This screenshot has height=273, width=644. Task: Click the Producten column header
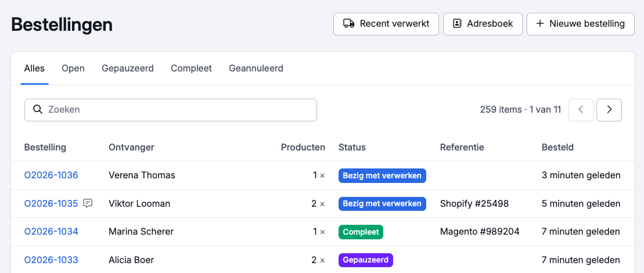(303, 147)
